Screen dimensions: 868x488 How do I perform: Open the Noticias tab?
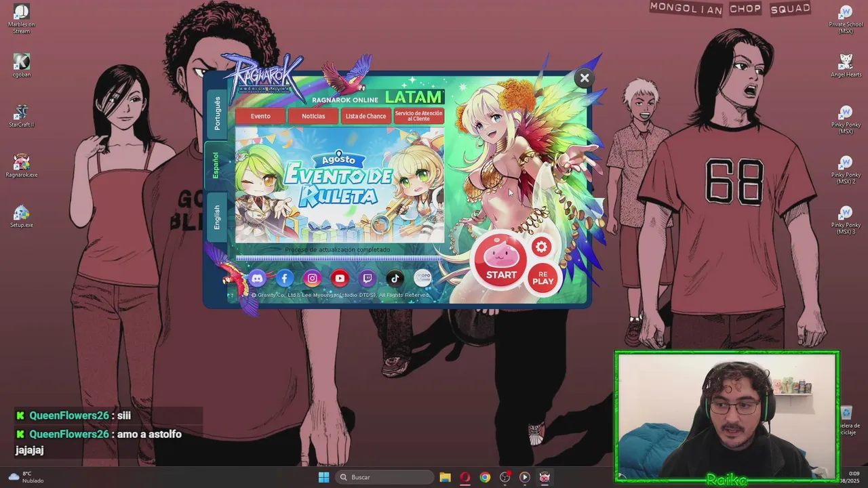tap(313, 116)
